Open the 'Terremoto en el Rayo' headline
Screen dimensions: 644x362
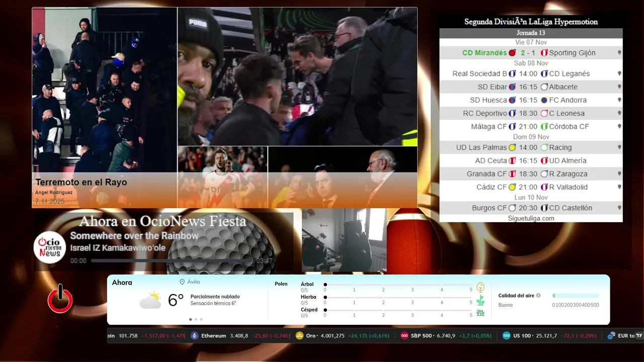[81, 183]
